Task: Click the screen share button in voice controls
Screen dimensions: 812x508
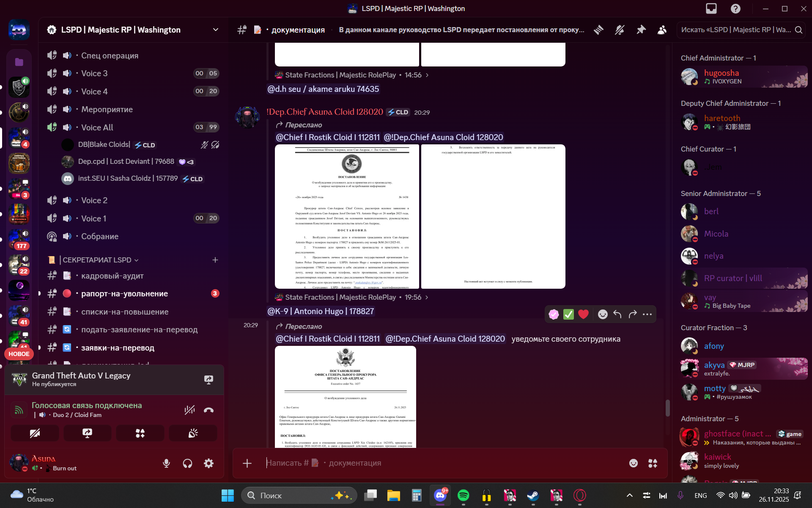Action: 87,433
